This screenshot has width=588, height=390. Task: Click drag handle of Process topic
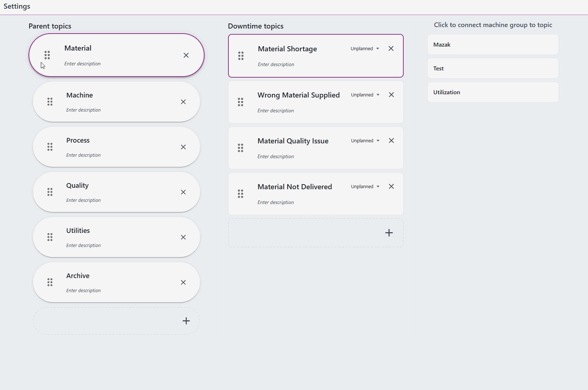[50, 147]
